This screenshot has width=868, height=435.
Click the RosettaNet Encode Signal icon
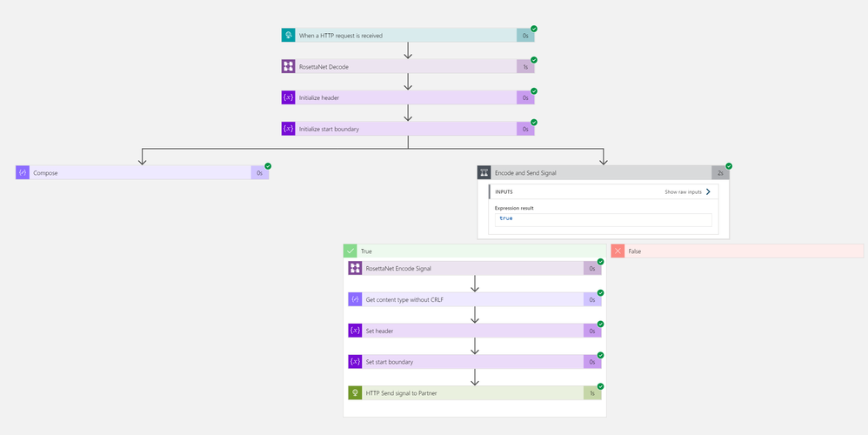355,269
